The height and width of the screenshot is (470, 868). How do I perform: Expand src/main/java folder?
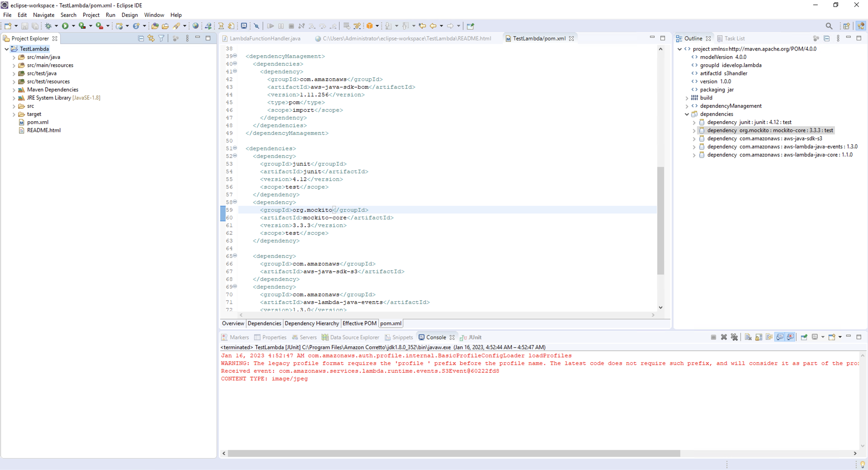14,57
